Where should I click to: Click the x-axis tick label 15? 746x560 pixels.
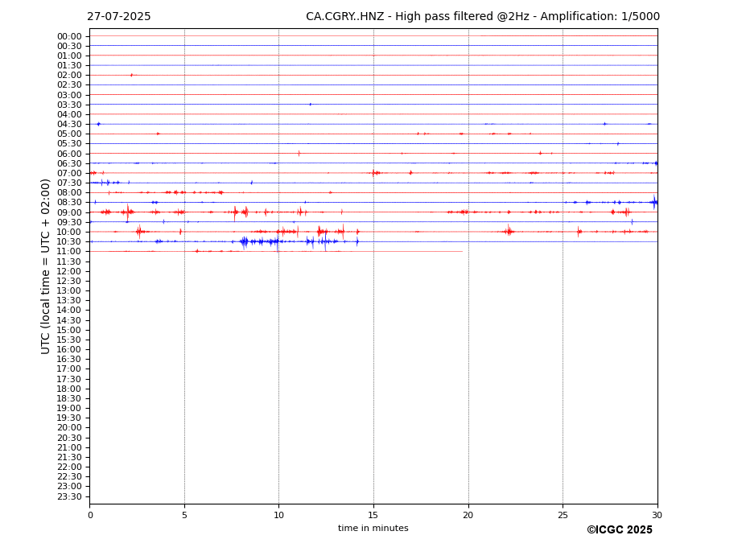pos(373,515)
